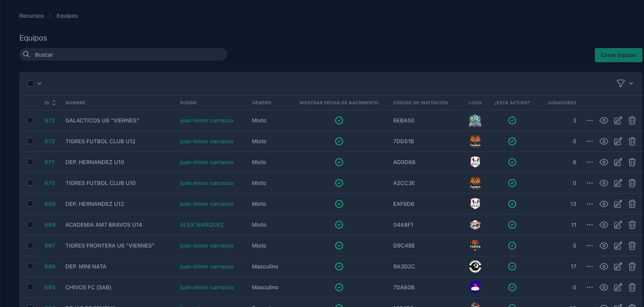The height and width of the screenshot is (307, 644).
Task: Go to Recursos breadcrumb
Action: point(31,16)
